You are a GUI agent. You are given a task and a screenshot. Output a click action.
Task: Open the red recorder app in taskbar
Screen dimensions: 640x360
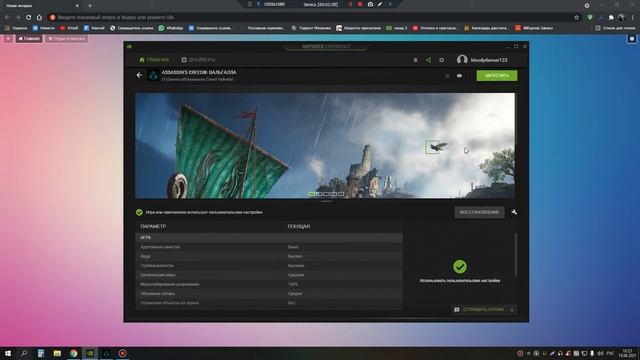tap(122, 353)
